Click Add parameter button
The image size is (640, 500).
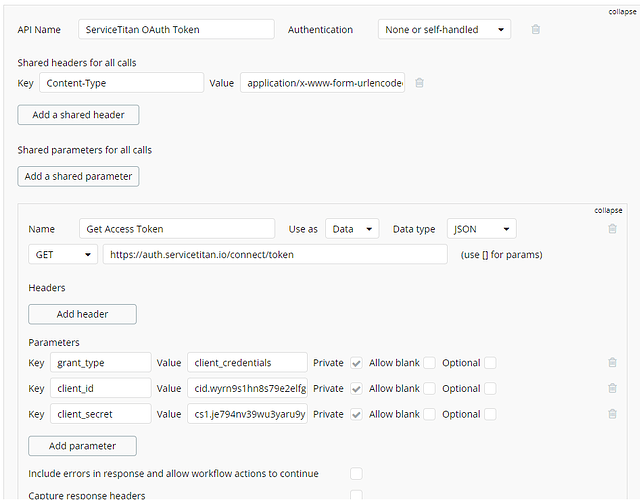click(x=82, y=446)
